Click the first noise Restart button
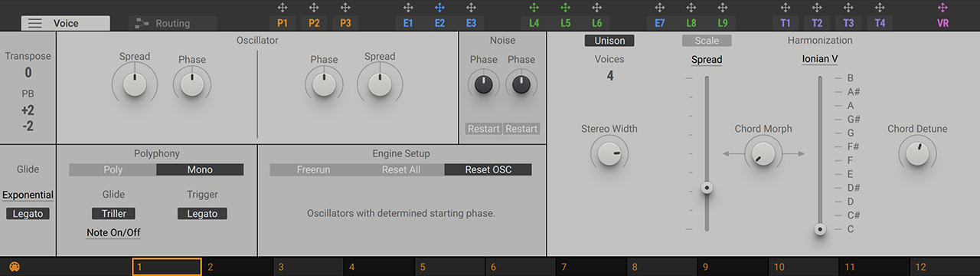 coord(484,129)
